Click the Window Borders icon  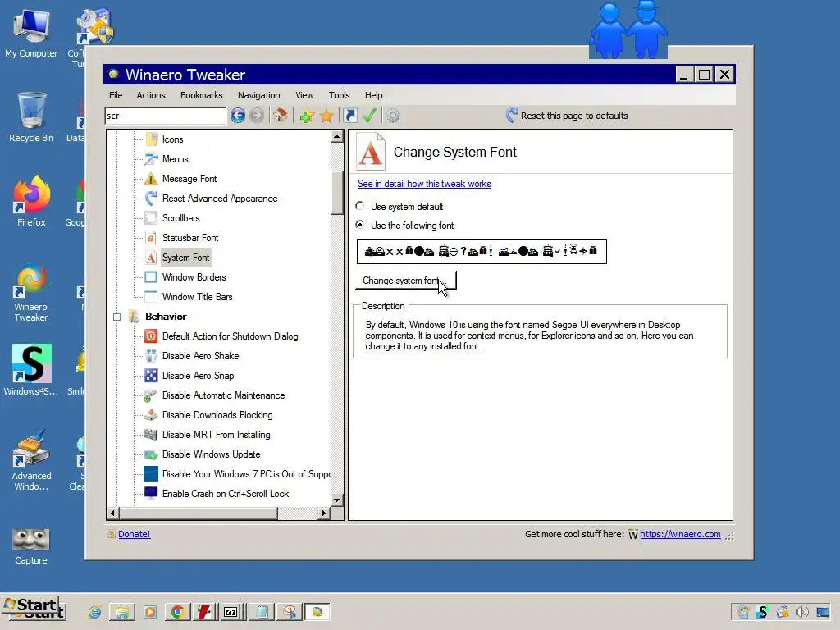[x=151, y=277]
